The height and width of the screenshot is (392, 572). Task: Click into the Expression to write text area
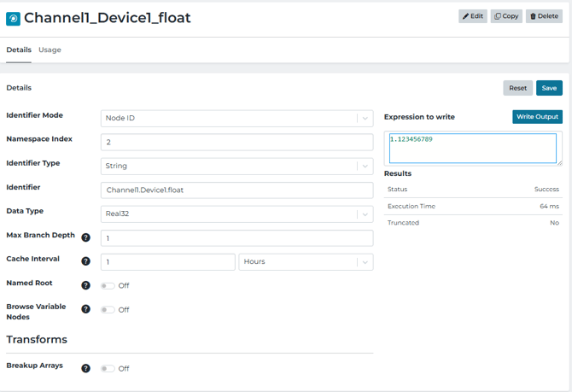click(472, 148)
